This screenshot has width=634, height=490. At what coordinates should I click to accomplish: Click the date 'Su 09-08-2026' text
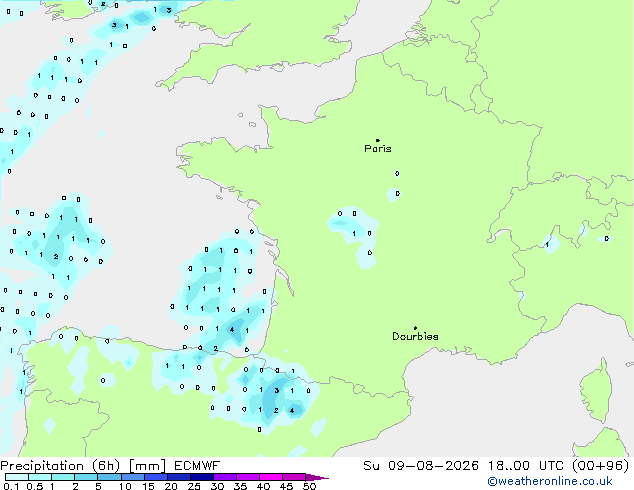[421, 466]
